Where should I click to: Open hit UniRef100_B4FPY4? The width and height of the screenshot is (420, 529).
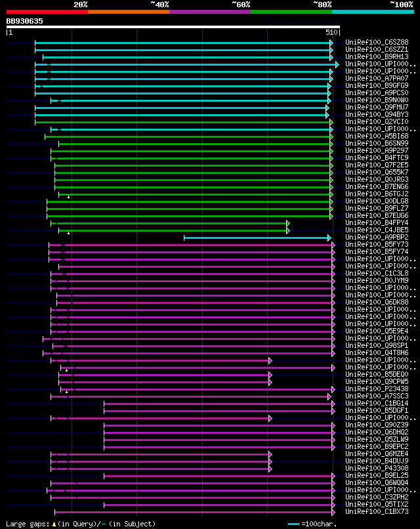[x=377, y=222]
